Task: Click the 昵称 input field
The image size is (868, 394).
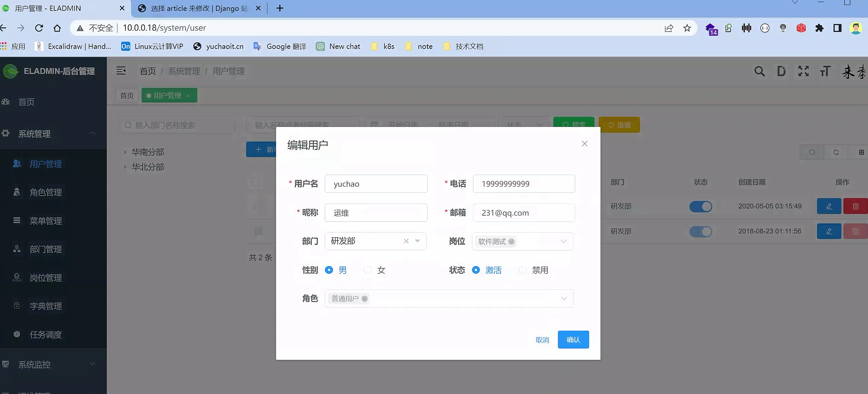Action: pyautogui.click(x=376, y=213)
